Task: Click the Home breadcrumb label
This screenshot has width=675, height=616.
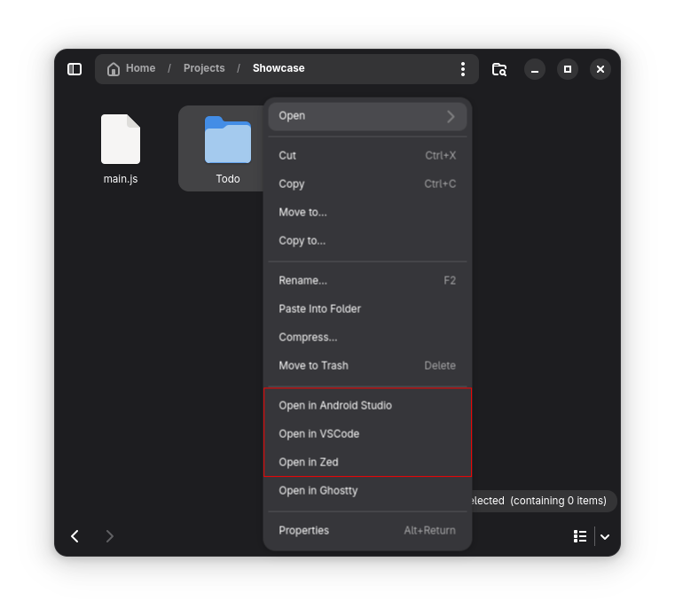Action: [140, 68]
